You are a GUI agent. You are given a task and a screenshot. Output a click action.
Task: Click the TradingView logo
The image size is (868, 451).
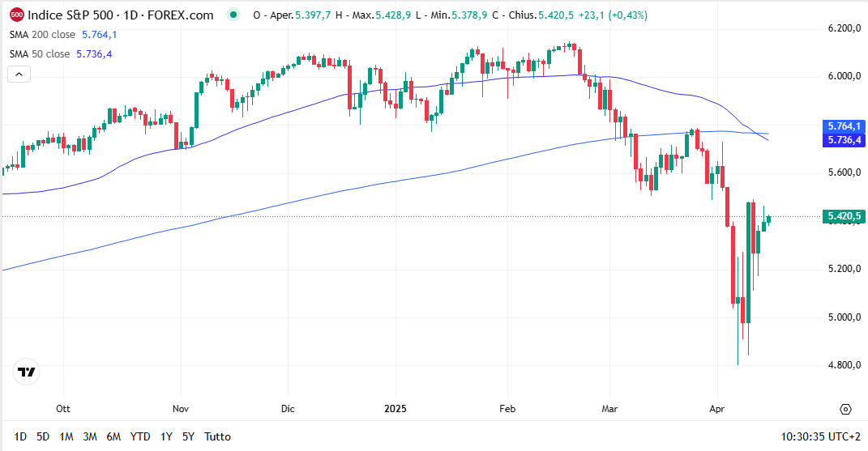point(28,372)
